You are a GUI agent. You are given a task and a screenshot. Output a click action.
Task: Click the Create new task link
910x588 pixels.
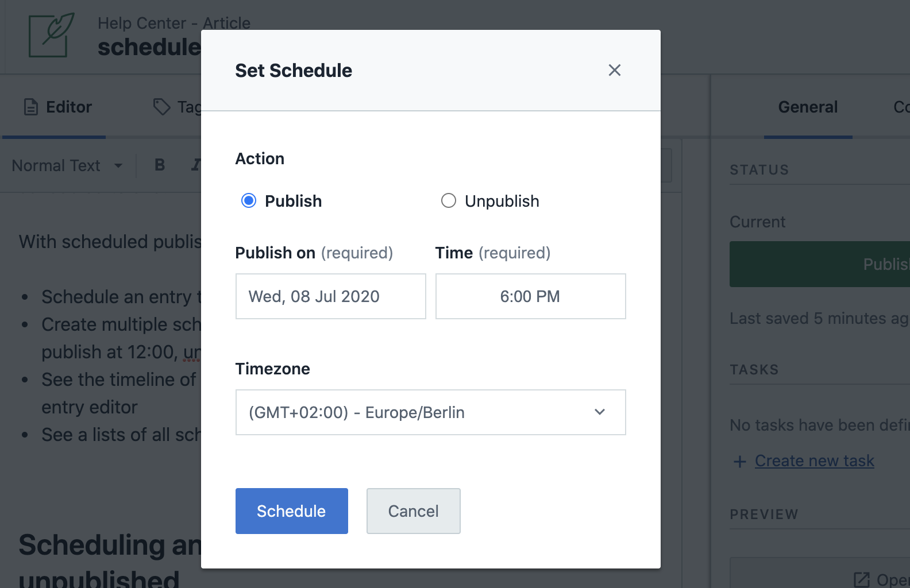point(814,461)
